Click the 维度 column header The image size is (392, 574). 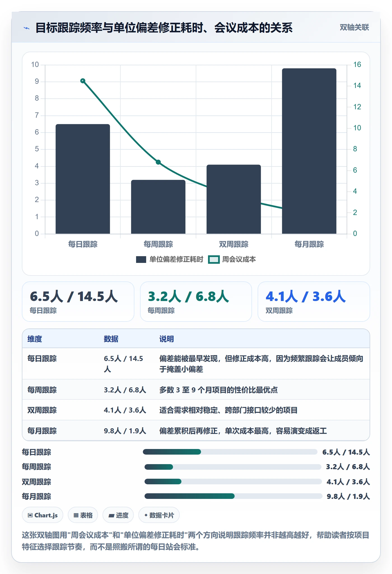[x=35, y=339]
